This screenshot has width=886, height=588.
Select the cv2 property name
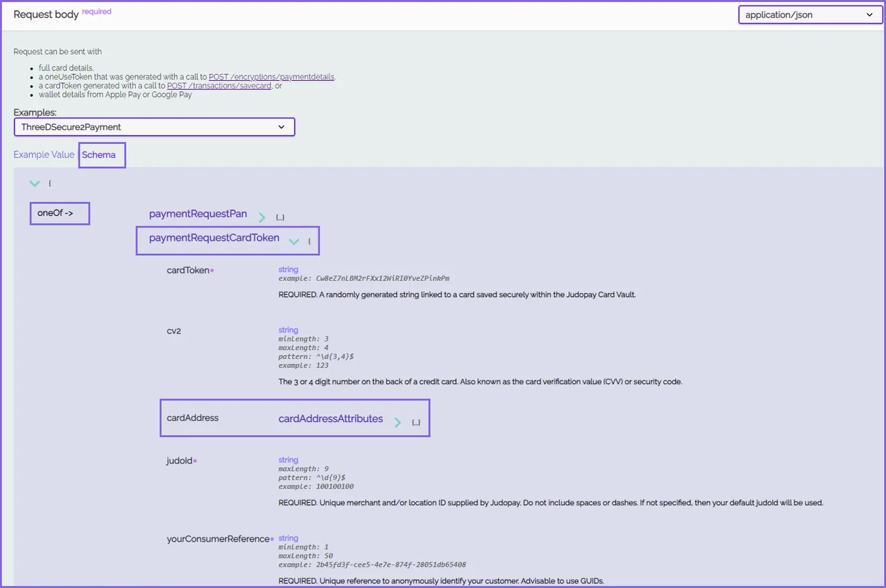(x=174, y=331)
